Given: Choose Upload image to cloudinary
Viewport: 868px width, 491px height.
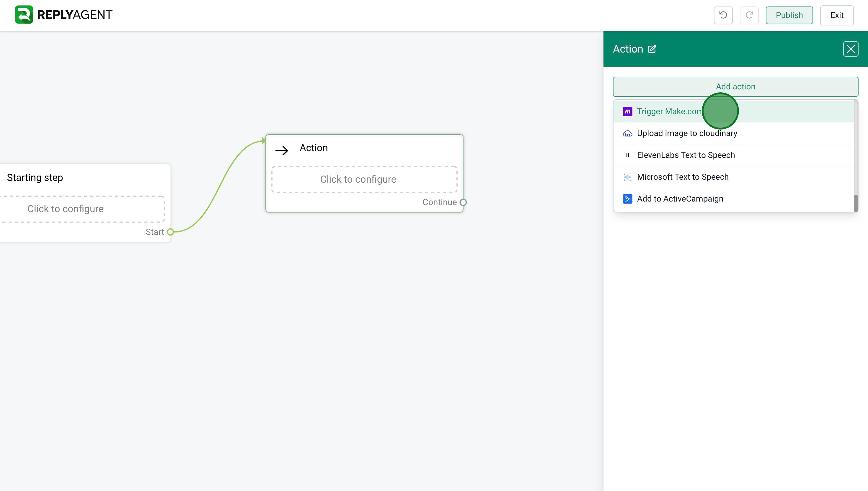Looking at the screenshot, I should pos(733,133).
